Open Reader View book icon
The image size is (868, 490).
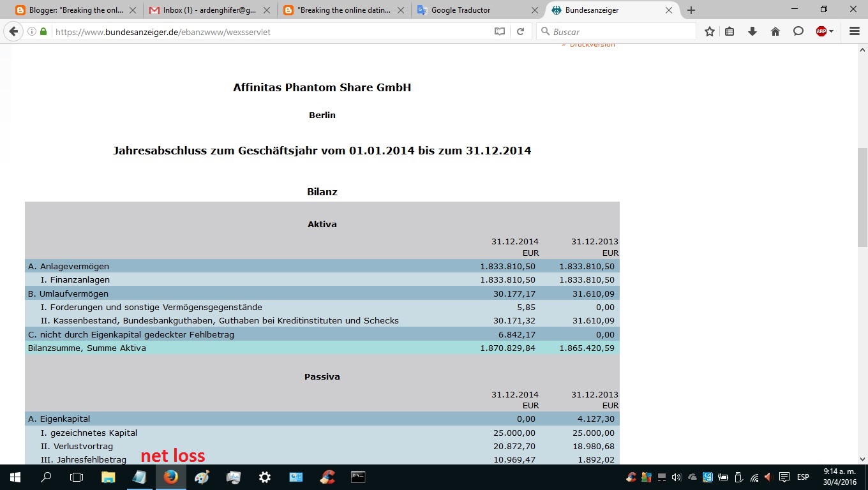point(500,31)
